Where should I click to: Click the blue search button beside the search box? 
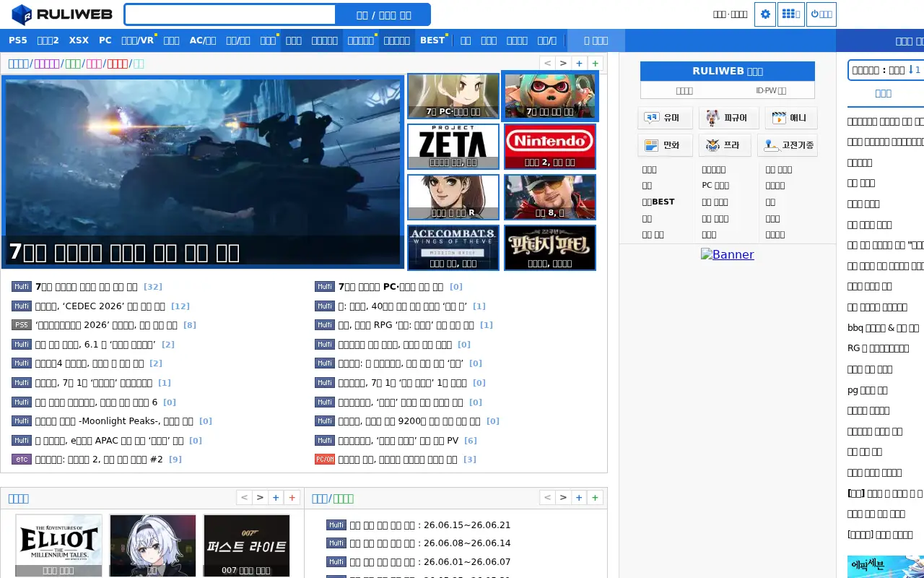(383, 14)
